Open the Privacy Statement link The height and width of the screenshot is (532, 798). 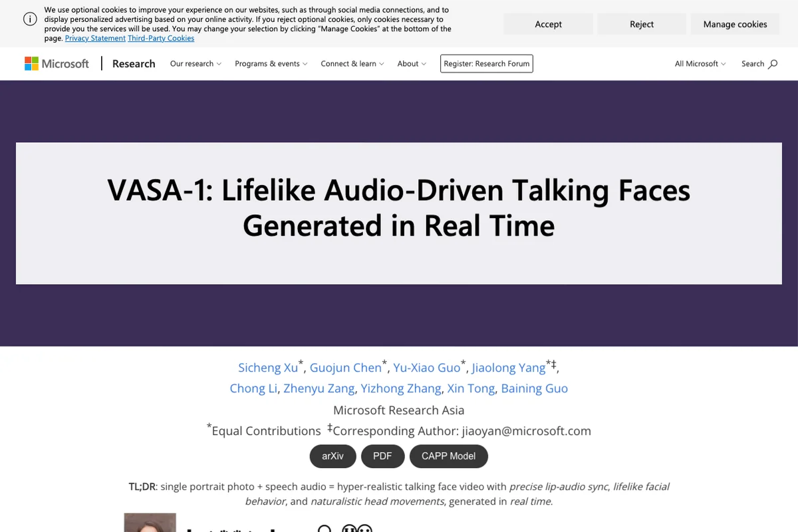pos(95,39)
